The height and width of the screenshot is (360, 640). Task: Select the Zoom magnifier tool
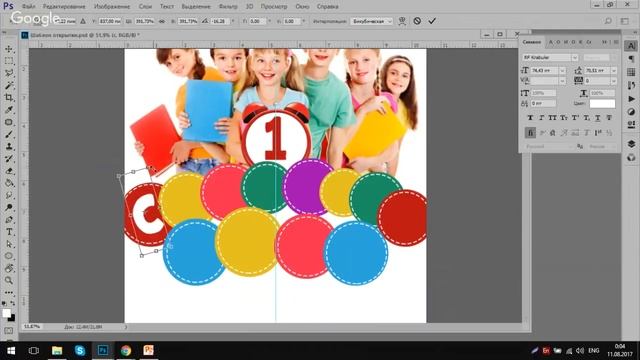coord(9,280)
